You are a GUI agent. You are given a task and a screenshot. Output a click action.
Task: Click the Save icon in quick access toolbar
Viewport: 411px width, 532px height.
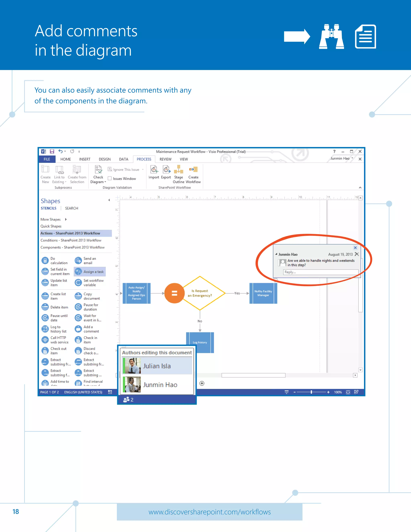pos(52,151)
